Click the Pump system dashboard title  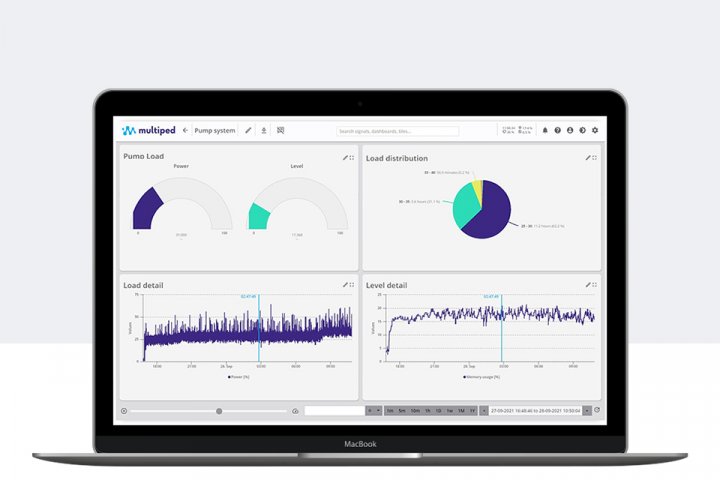click(215, 130)
